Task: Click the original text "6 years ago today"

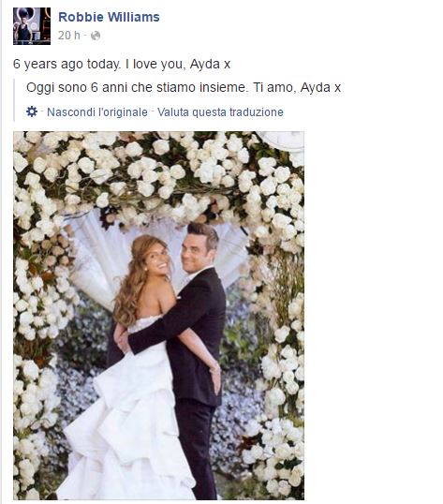Action: pyautogui.click(x=66, y=64)
